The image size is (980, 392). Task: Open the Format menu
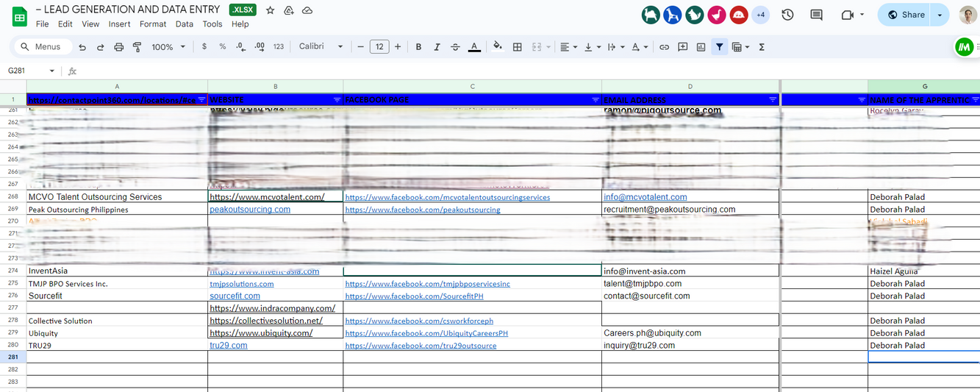coord(153,24)
